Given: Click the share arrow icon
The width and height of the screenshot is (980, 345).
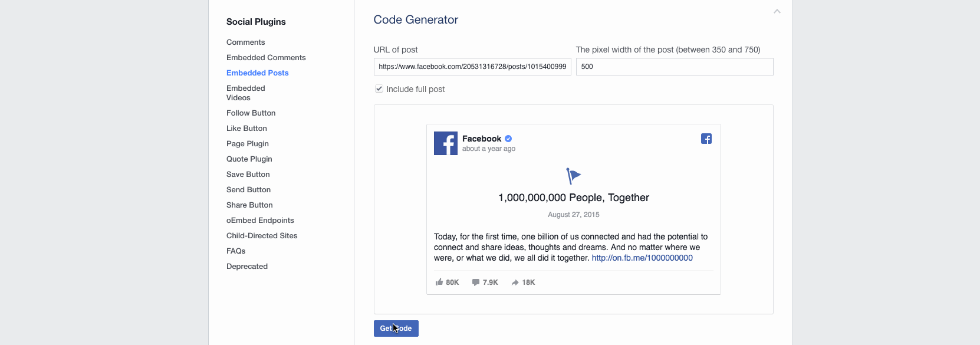Looking at the screenshot, I should point(515,282).
